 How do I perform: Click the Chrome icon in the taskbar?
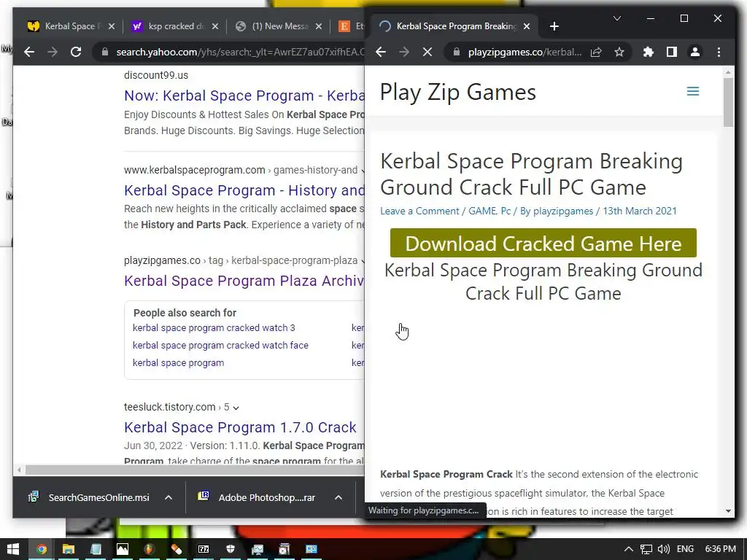tap(42, 549)
